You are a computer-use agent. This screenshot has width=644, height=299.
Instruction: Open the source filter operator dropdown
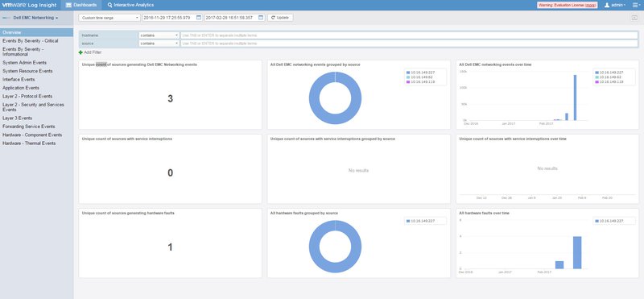159,44
